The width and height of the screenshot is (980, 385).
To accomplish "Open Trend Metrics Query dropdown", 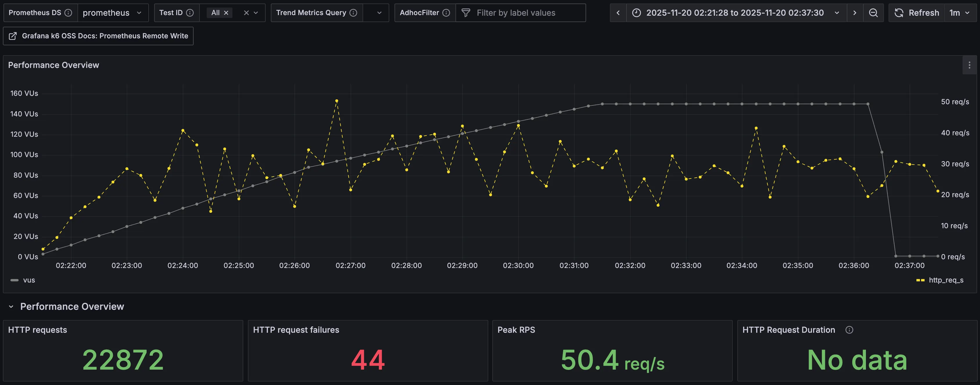I will pyautogui.click(x=376, y=13).
